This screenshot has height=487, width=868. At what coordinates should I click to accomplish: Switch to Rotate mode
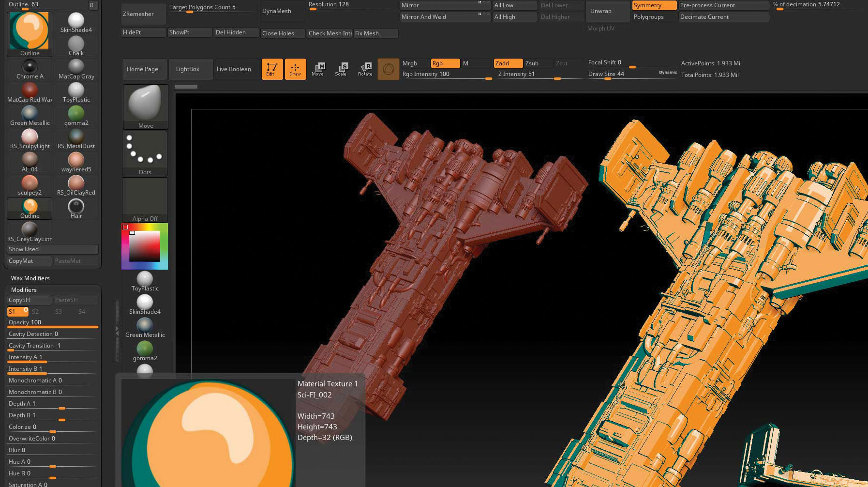coord(365,69)
